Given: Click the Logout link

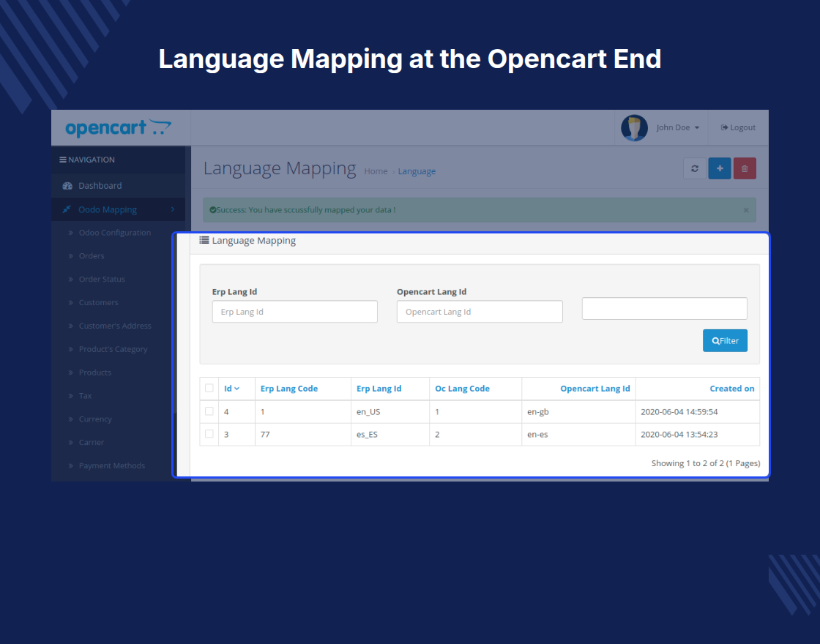Looking at the screenshot, I should coord(738,127).
